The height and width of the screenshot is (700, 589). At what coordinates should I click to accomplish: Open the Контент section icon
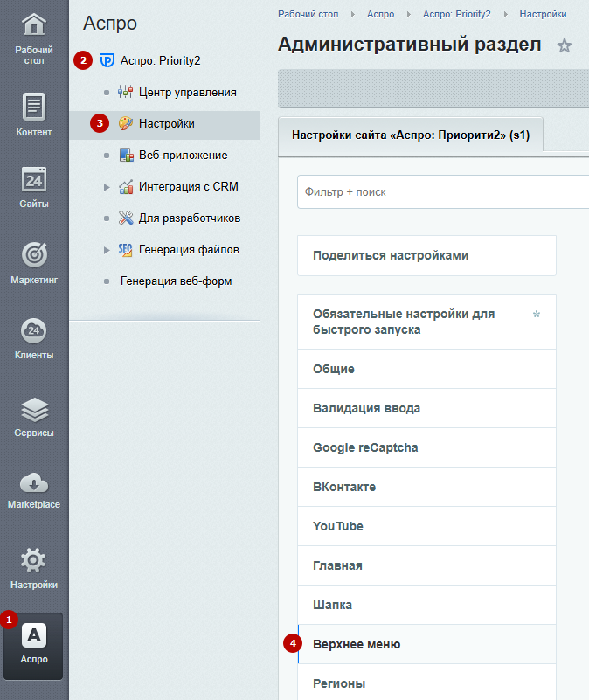click(x=34, y=107)
